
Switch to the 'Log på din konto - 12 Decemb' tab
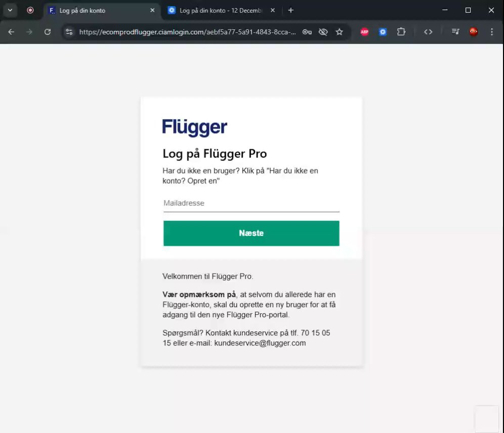pyautogui.click(x=222, y=10)
